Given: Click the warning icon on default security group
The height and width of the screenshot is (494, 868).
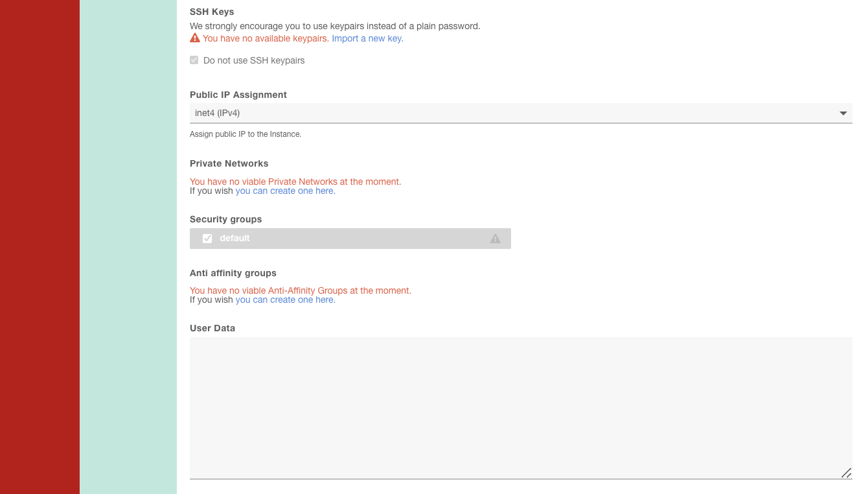Looking at the screenshot, I should point(496,239).
